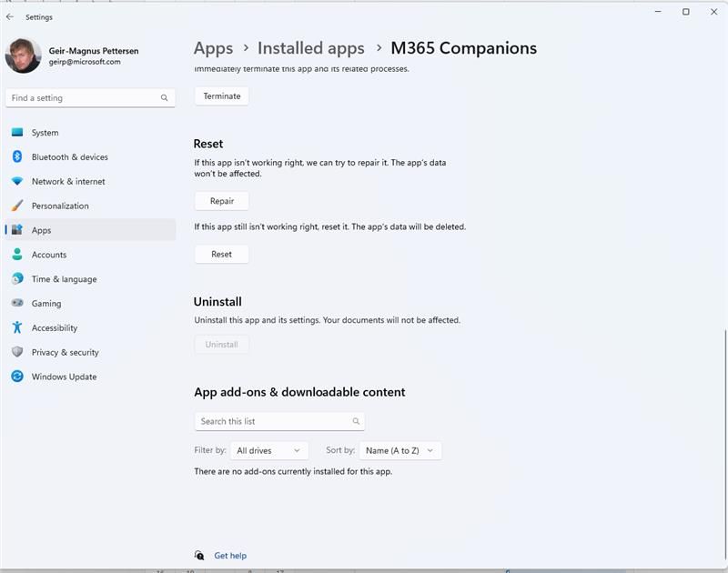
Task: Click the Get help icon
Action: (x=199, y=556)
